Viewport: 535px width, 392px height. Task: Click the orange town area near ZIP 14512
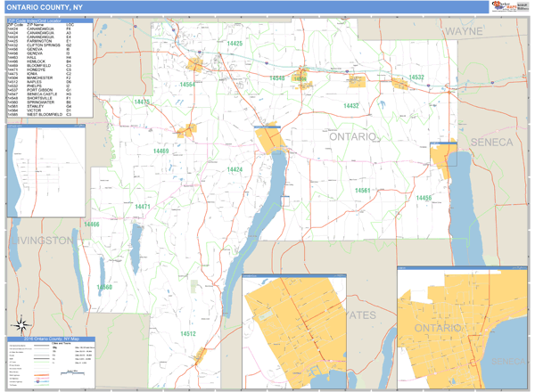click(201, 356)
